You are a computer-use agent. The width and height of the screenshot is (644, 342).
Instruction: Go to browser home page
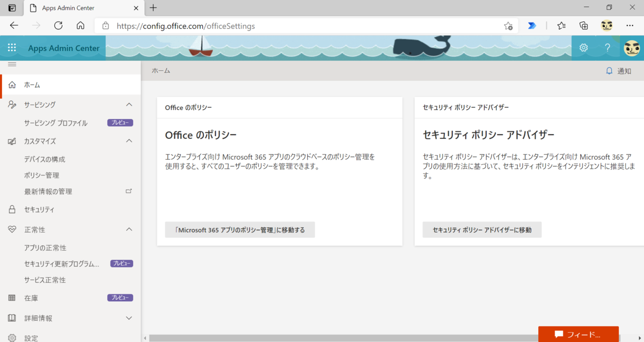[x=80, y=25]
